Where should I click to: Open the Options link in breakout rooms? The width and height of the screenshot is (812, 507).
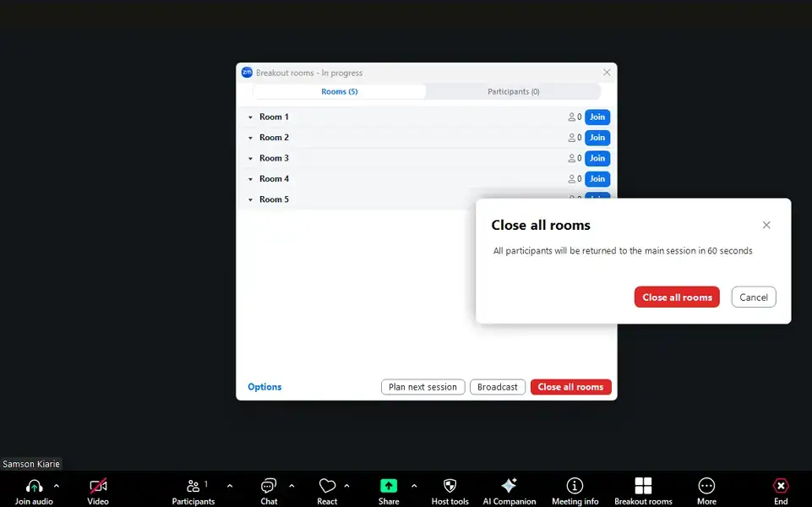pyautogui.click(x=264, y=387)
